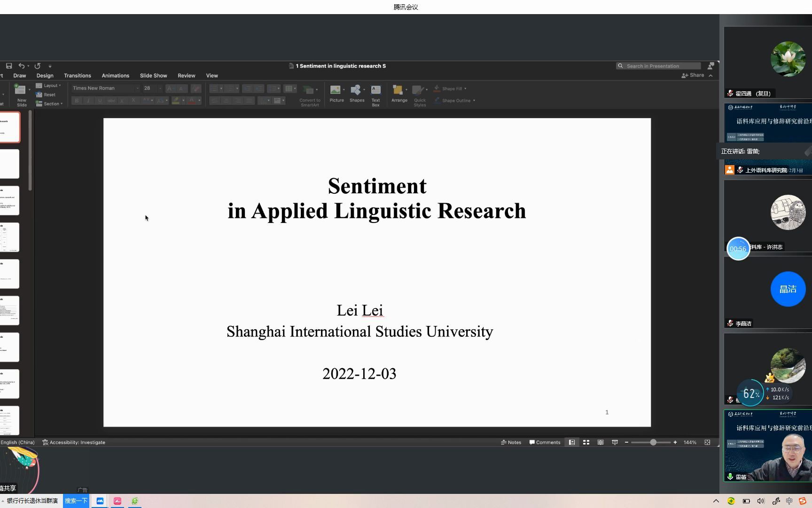This screenshot has width=812, height=508.
Task: Open the Draw ribbon tab
Action: coord(20,76)
